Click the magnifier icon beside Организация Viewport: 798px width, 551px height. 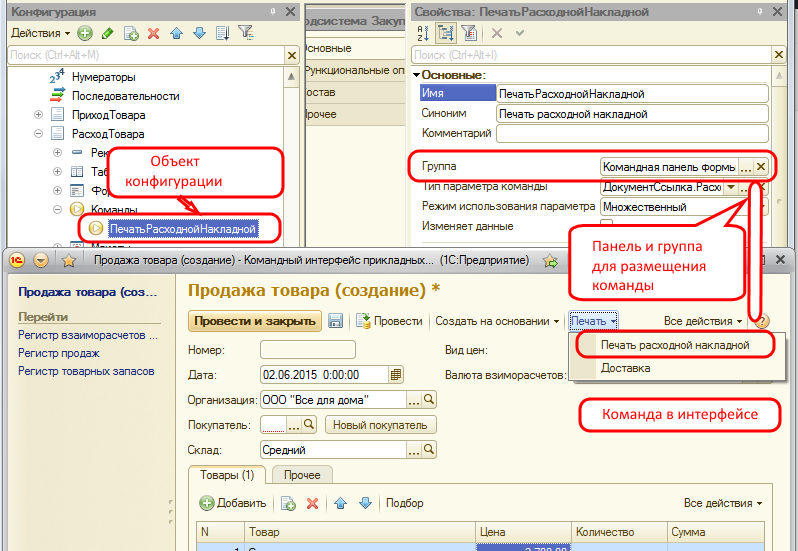pos(429,400)
